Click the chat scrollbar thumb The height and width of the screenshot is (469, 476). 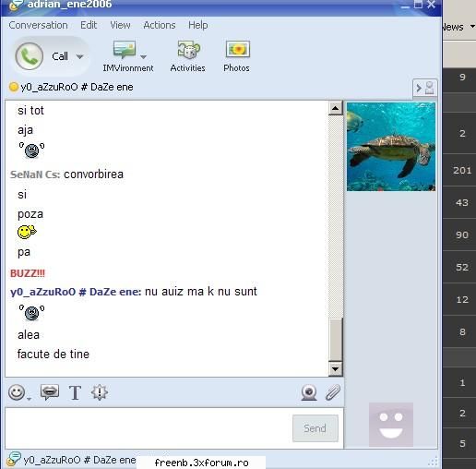[336, 339]
